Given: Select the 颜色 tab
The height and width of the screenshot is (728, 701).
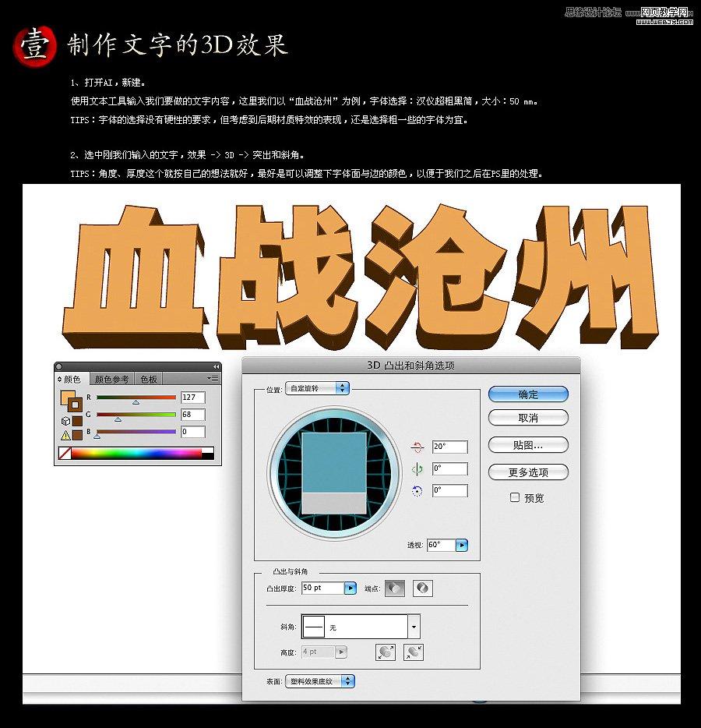Looking at the screenshot, I should coord(72,380).
